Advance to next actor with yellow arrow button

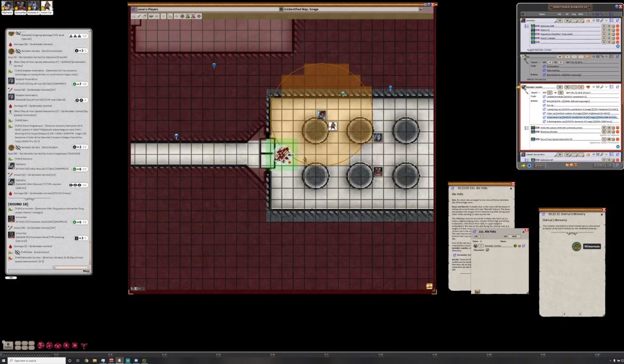523,166
